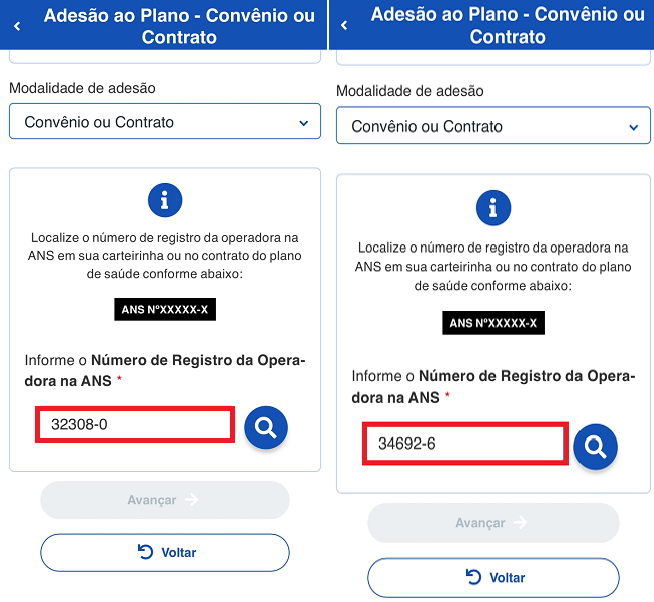Click the Avançar button under the 34692-6 form
The image size is (654, 602).
(x=493, y=523)
